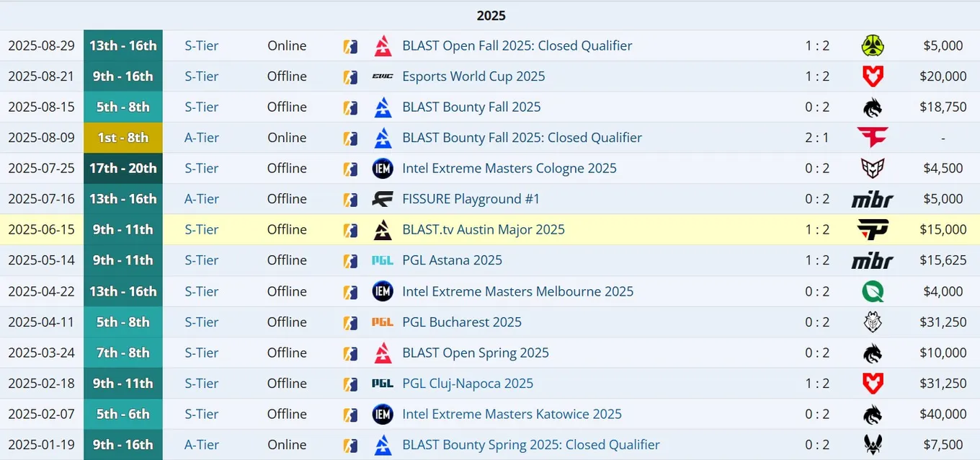Click the $18,750 prize value
980x460 pixels.
coord(943,107)
